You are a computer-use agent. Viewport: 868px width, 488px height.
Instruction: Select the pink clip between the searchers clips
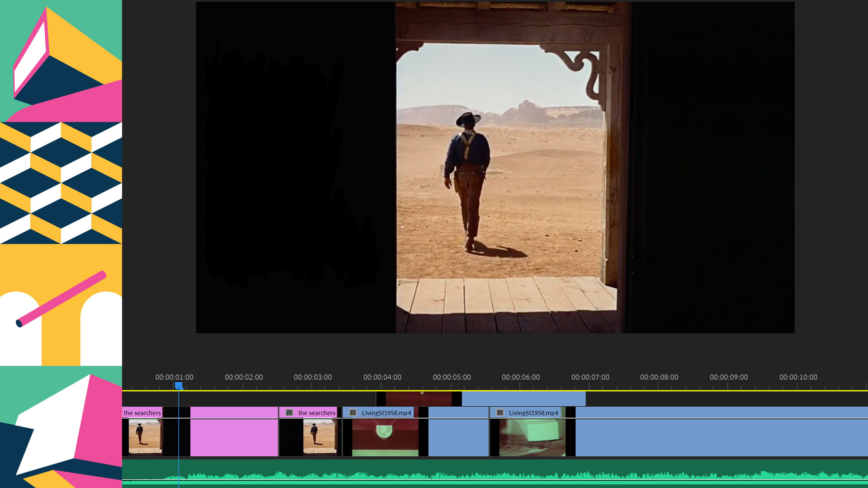pyautogui.click(x=234, y=432)
